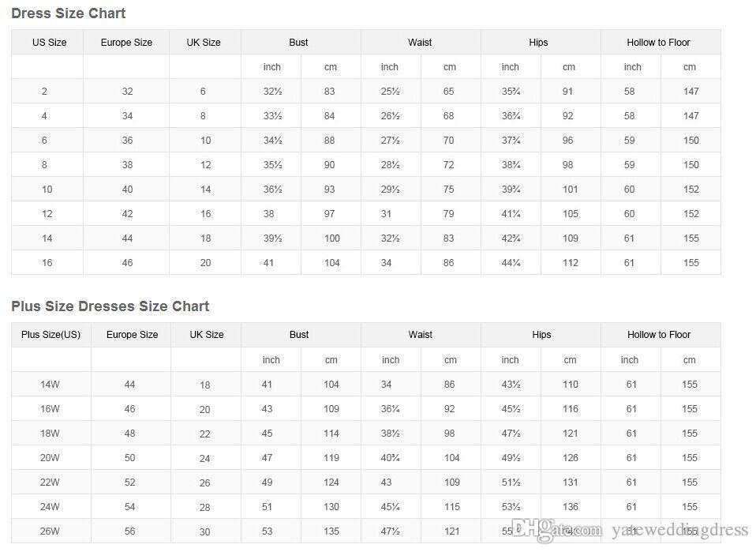The image size is (756, 552).
Task: Click the "Dress Size Chart" heading
Action: 69,13
